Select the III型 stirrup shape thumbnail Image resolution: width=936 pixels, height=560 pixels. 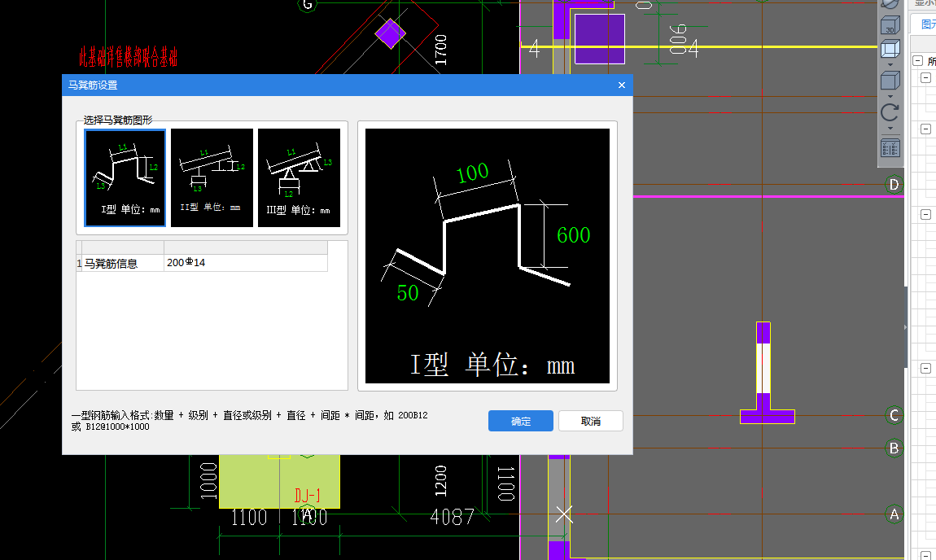[x=299, y=177]
